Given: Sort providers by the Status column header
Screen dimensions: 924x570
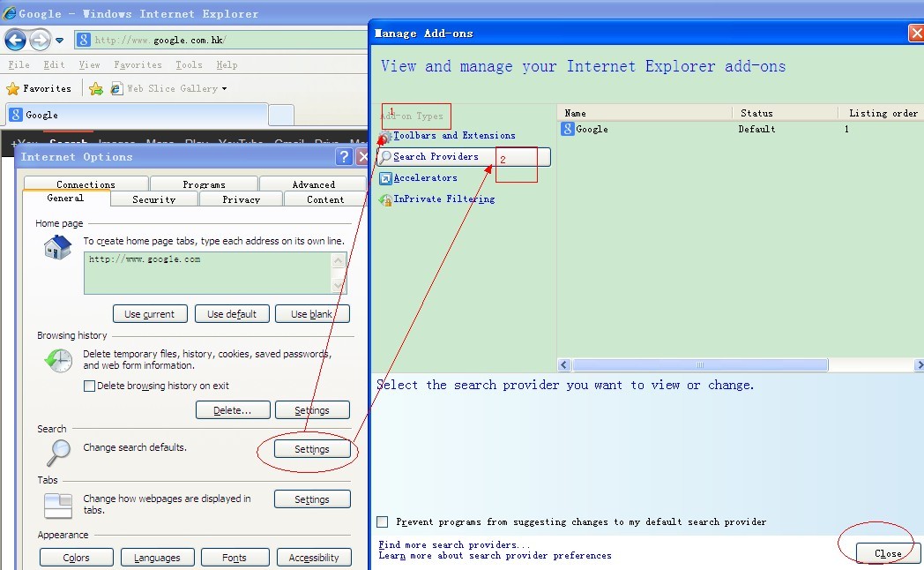Looking at the screenshot, I should [786, 113].
